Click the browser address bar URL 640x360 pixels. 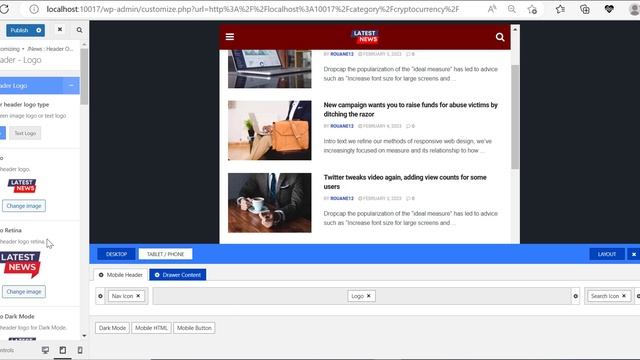click(x=253, y=9)
